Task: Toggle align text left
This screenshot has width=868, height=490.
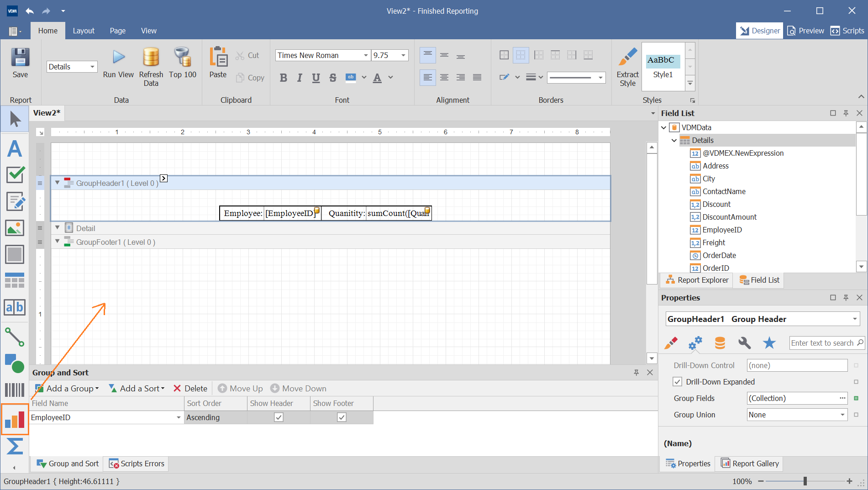Action: coord(427,78)
